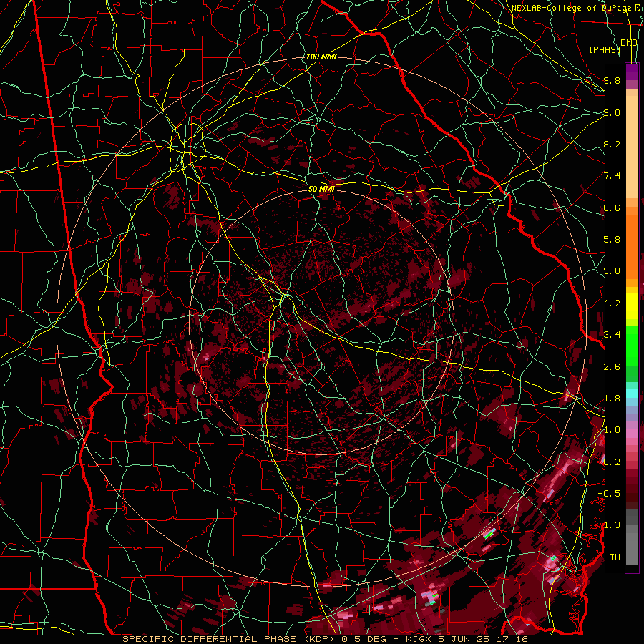The width and height of the screenshot is (644, 644).
Task: Pick the cyan segment of the color bar
Action: [632, 393]
